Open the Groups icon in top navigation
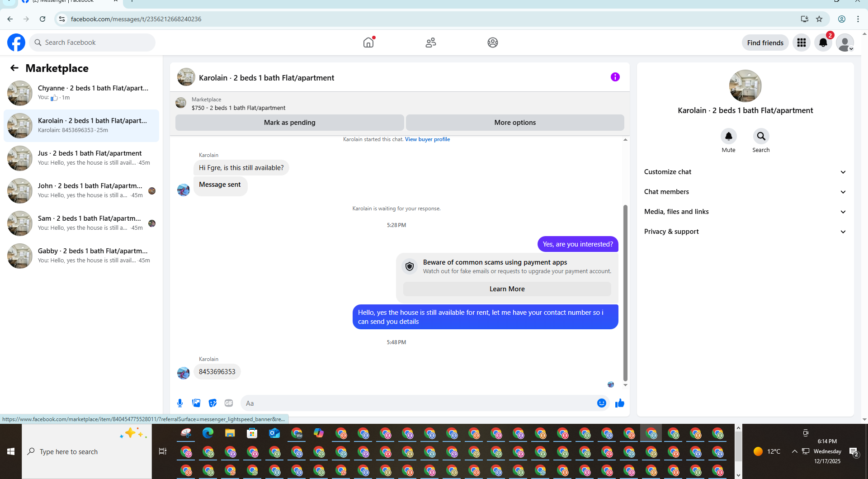The width and height of the screenshot is (868, 479). [x=493, y=43]
